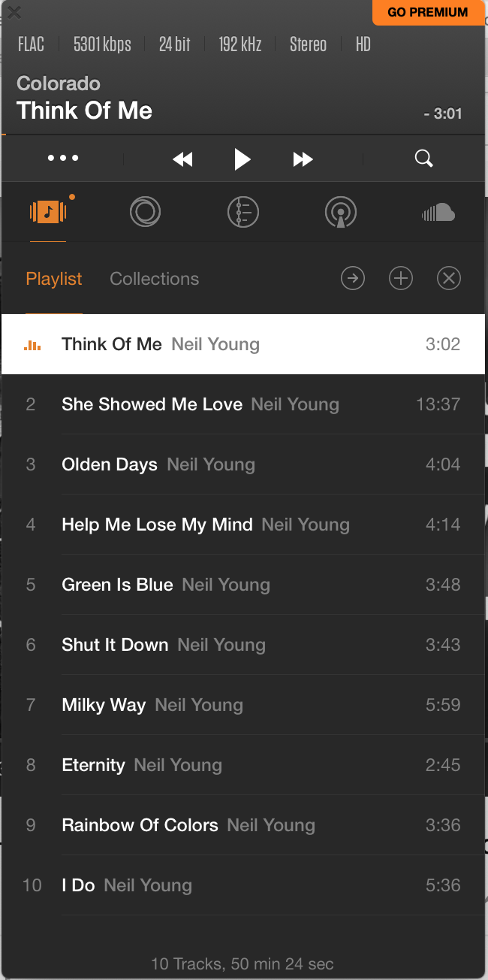
Task: Open the three-dots more options menu
Action: click(x=63, y=159)
